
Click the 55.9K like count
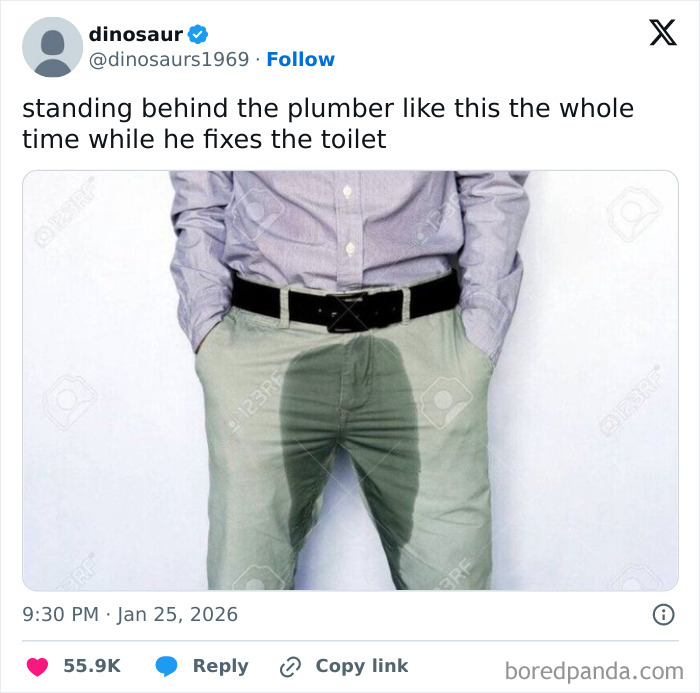92,666
